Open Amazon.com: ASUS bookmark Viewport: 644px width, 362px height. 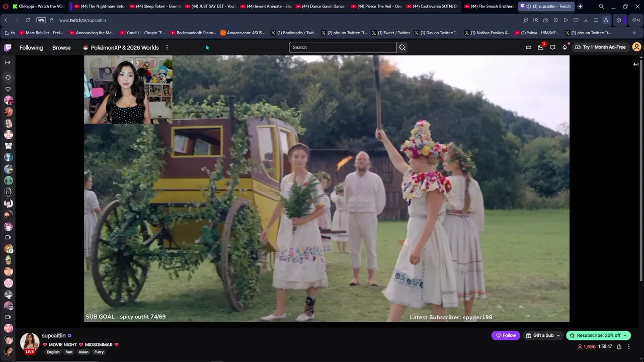[243, 33]
